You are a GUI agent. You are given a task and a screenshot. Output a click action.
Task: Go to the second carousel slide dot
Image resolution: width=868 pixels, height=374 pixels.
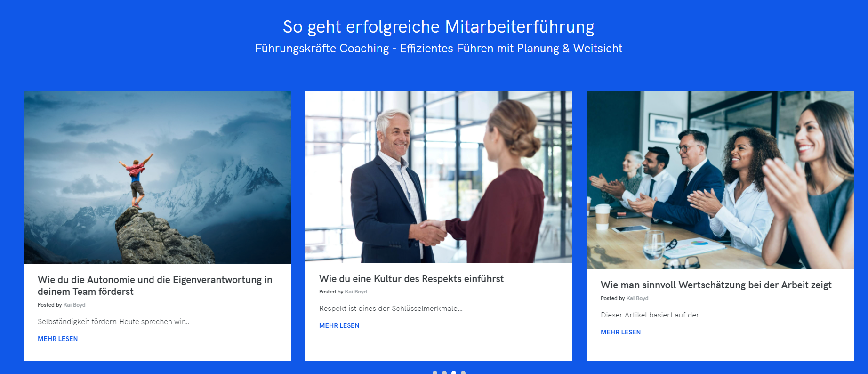coord(444,373)
